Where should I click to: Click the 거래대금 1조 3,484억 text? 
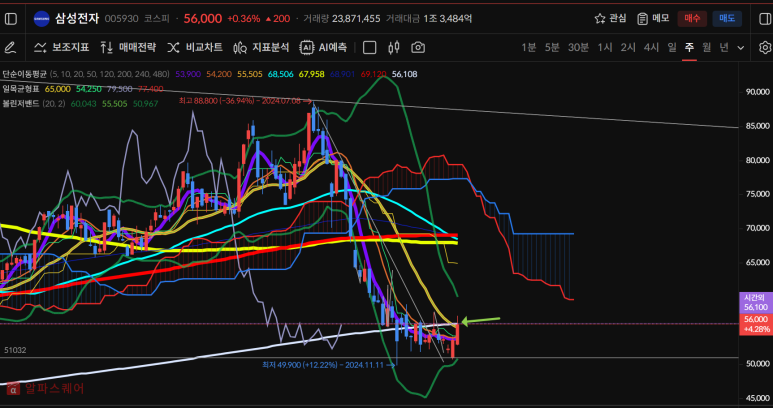429,19
